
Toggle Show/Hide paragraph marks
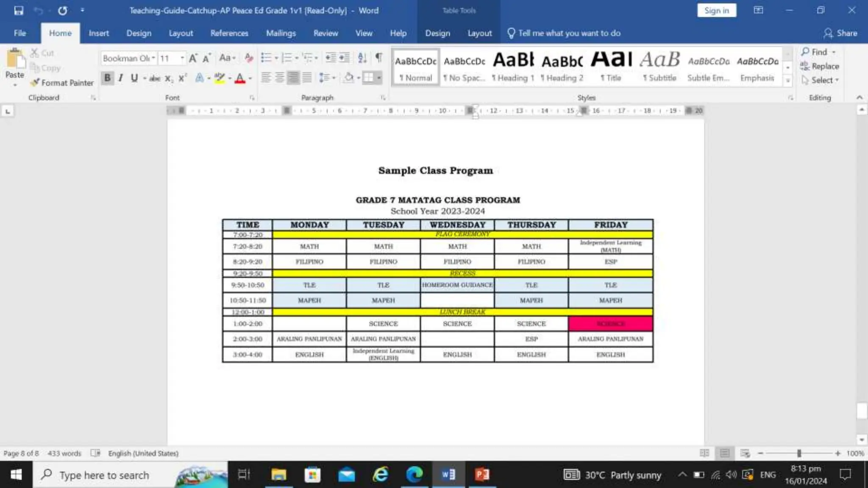point(378,58)
